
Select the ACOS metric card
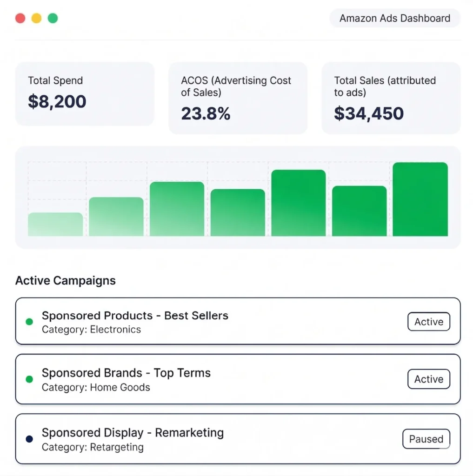(238, 98)
